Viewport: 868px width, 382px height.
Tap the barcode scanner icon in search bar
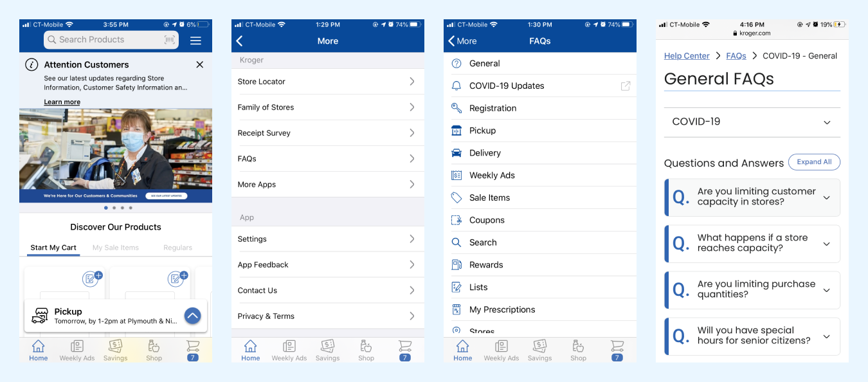(169, 40)
